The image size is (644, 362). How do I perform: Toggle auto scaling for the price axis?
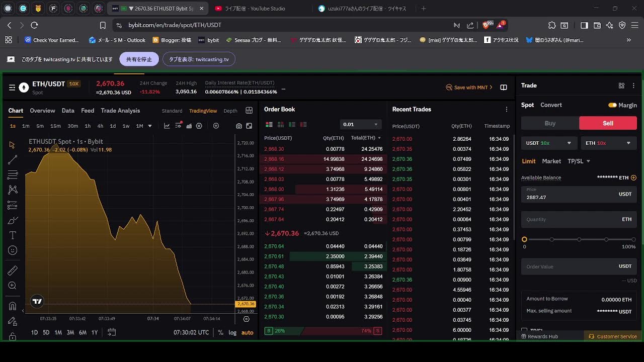tap(247, 332)
